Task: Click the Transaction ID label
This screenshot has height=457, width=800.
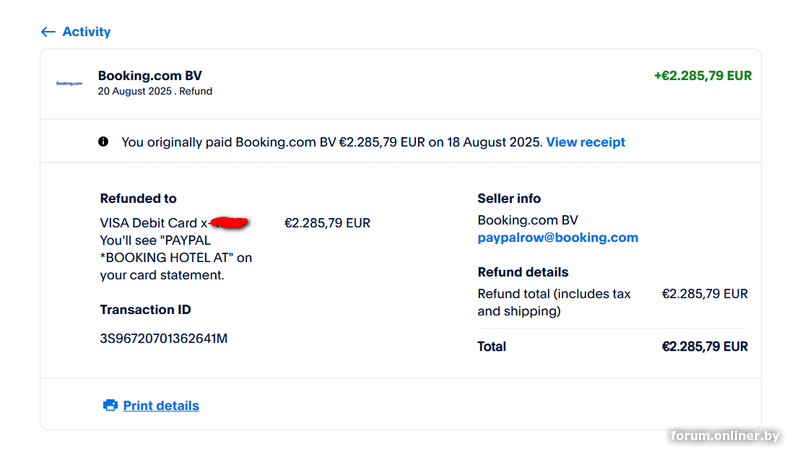Action: tap(145, 310)
